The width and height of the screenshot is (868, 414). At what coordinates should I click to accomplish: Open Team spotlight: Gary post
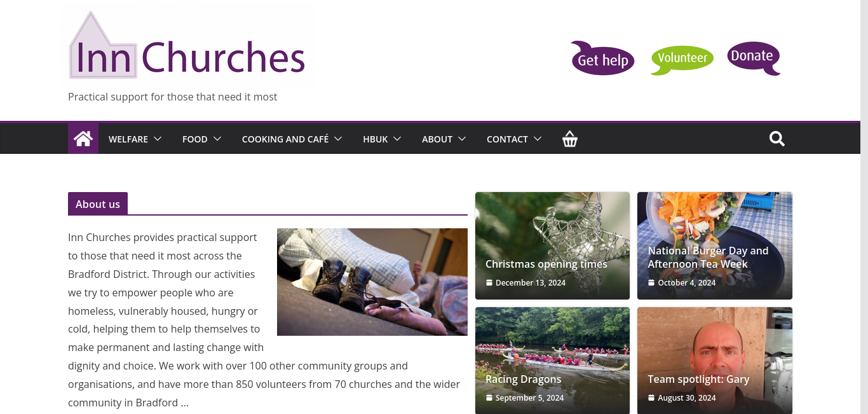click(698, 379)
